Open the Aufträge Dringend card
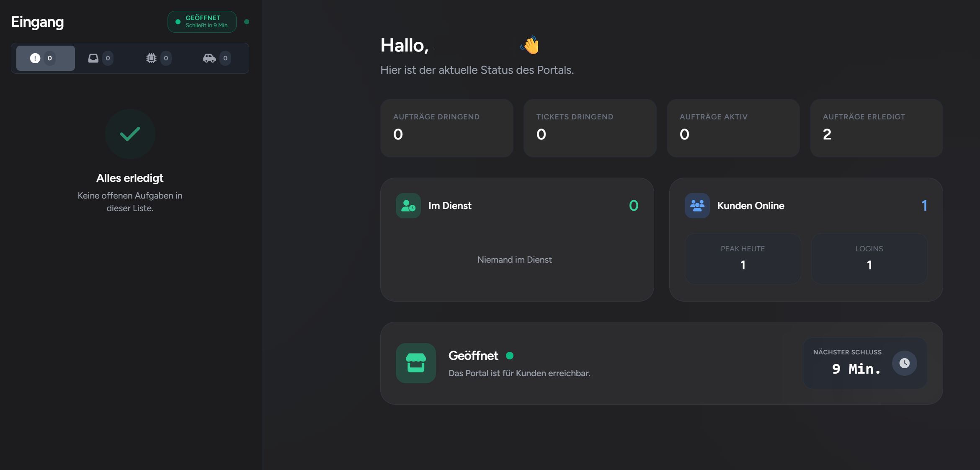 click(446, 128)
